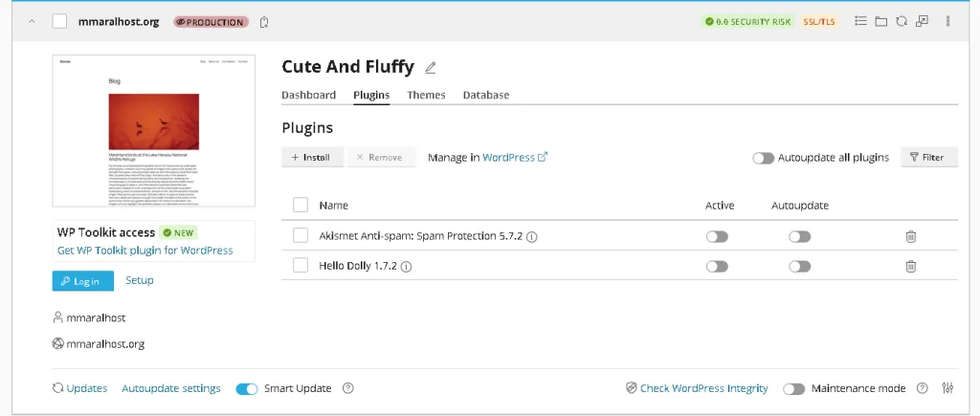The width and height of the screenshot is (980, 416).
Task: Collapse the mmaralhost.org site card
Action: coord(32,22)
